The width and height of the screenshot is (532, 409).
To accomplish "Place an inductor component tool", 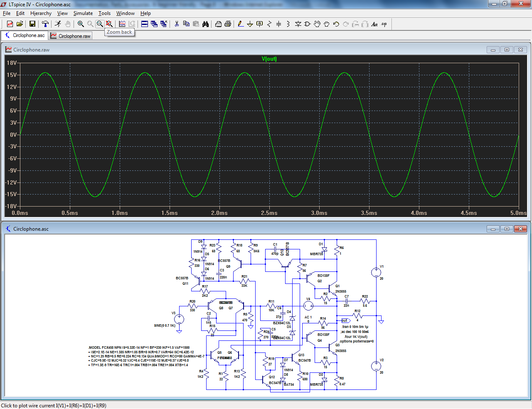I will [288, 24].
